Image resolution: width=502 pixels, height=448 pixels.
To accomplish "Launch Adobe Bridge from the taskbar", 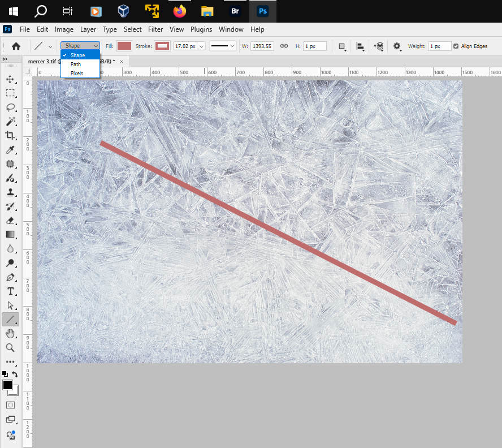I will pos(235,11).
